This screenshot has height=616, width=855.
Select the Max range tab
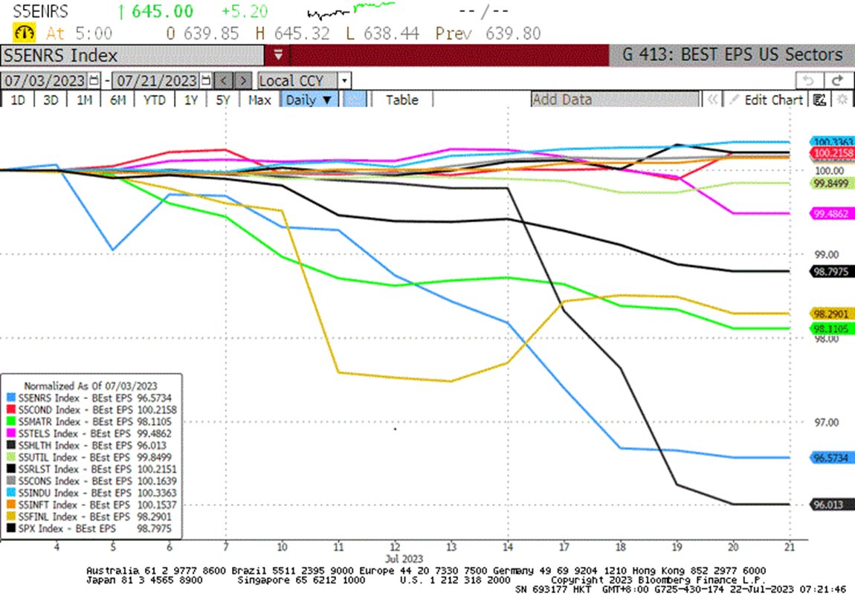(x=259, y=100)
